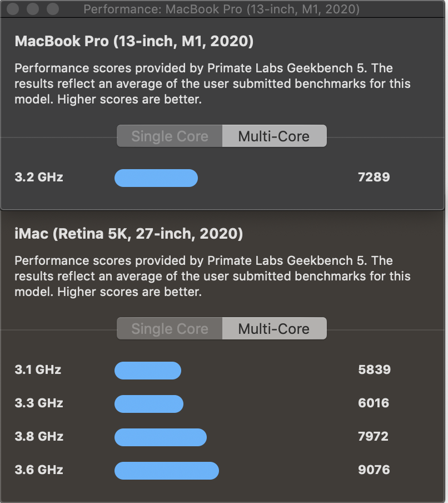
Task: Click the 3.8 GHz performance bar
Action: 160,438
